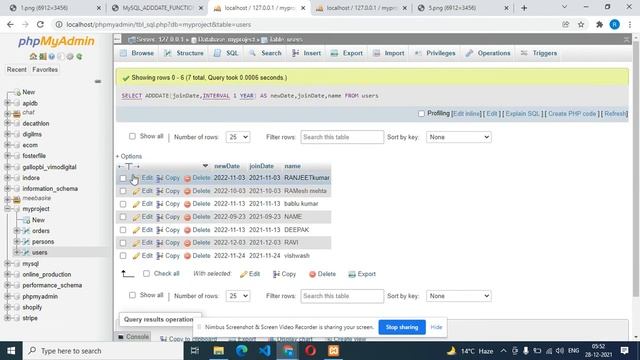This screenshot has height=360, width=640.
Task: Collapse the navigation panel minus icon
Action: click(x=98, y=81)
